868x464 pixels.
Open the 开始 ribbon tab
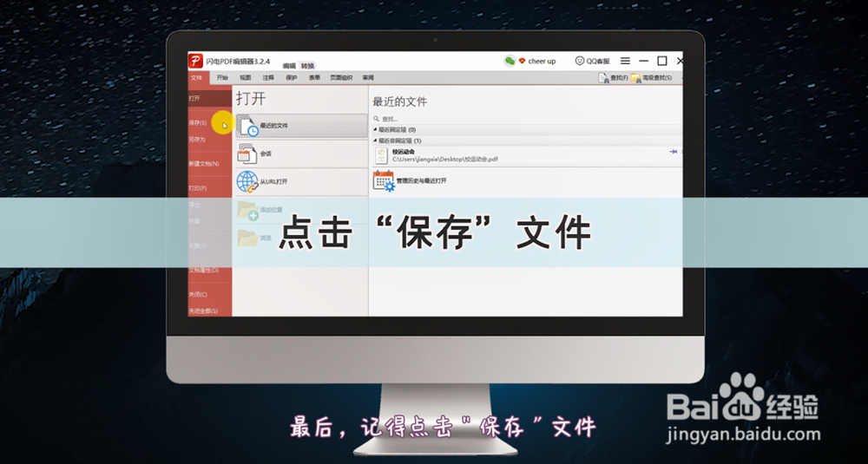tap(222, 78)
